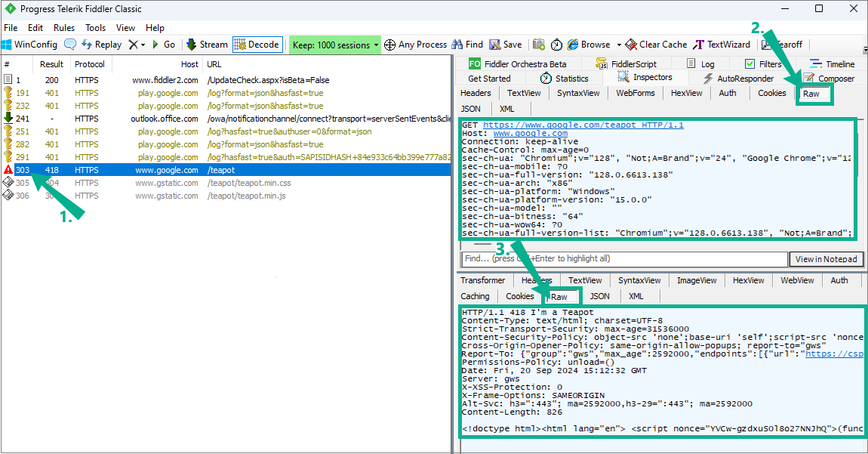Image resolution: width=868 pixels, height=454 pixels.
Task: Click Clear Cache in toolbar
Action: 656,45
